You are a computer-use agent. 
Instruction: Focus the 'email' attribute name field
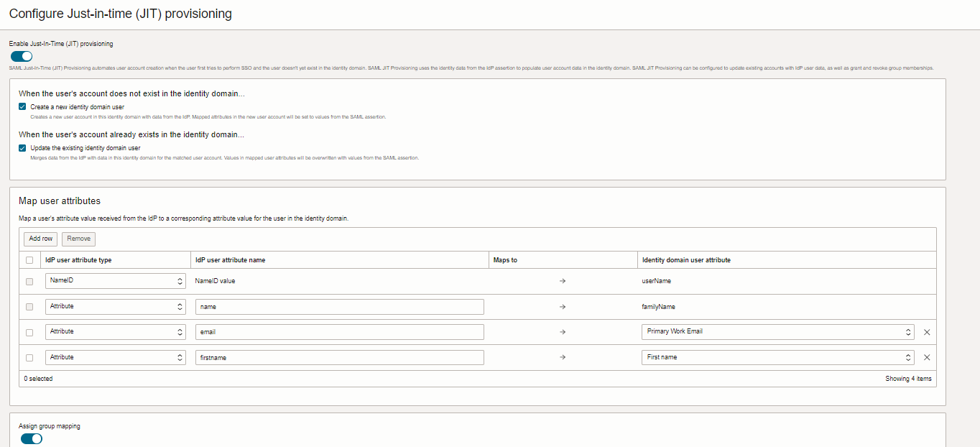[x=339, y=332]
